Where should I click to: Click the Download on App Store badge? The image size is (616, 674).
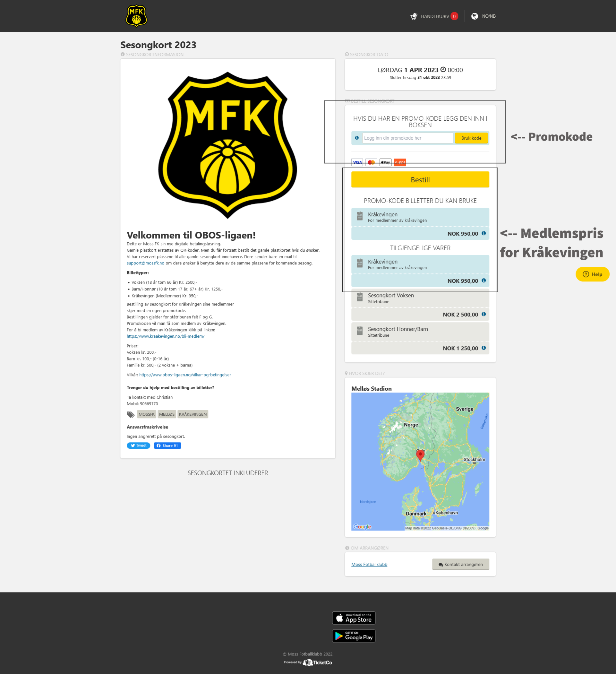(x=353, y=618)
